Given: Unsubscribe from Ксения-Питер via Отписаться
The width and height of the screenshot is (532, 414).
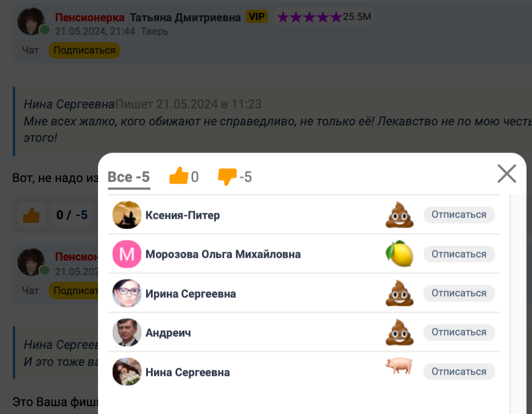Looking at the screenshot, I should 459,215.
